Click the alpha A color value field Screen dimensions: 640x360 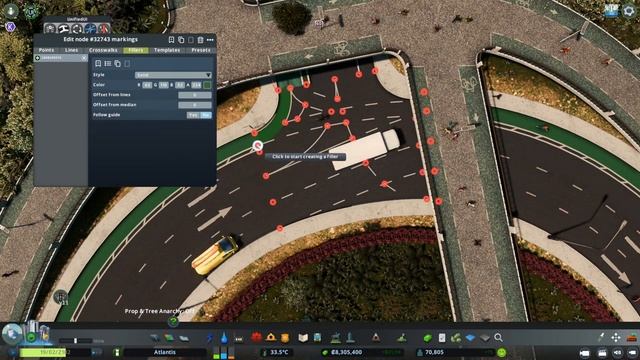click(x=196, y=85)
